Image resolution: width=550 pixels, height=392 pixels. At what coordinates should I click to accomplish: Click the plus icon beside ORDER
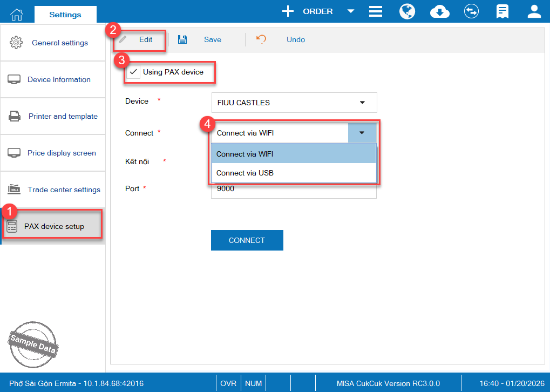coord(288,11)
